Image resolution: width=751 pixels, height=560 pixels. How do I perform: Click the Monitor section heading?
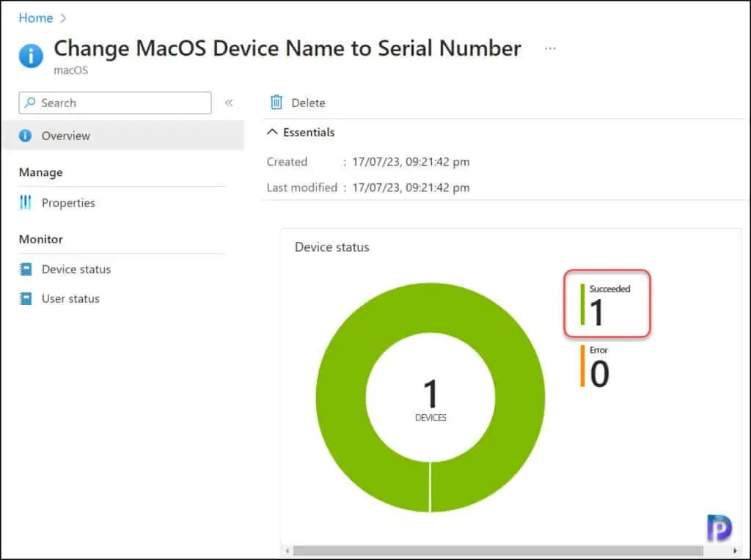[41, 239]
